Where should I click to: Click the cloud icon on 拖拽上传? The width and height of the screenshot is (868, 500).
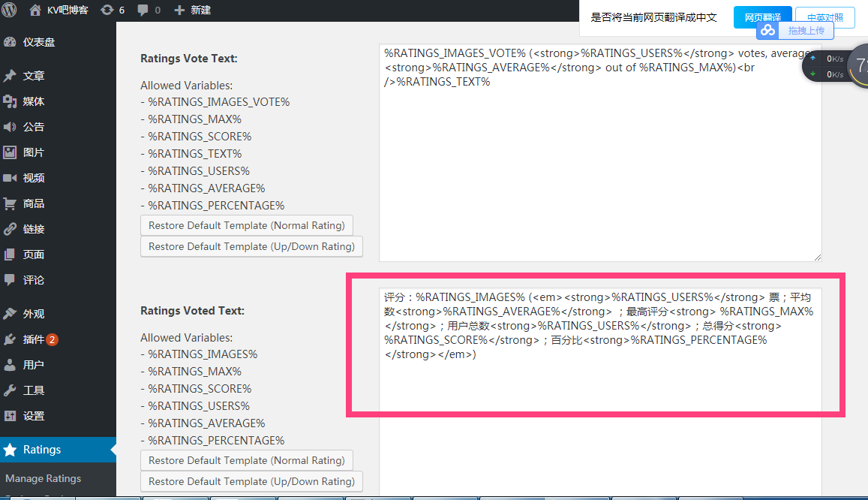coord(767,31)
